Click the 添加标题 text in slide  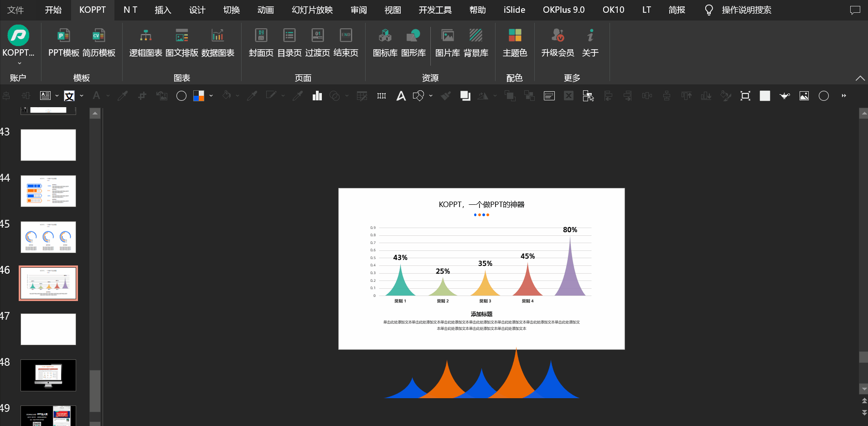(481, 314)
